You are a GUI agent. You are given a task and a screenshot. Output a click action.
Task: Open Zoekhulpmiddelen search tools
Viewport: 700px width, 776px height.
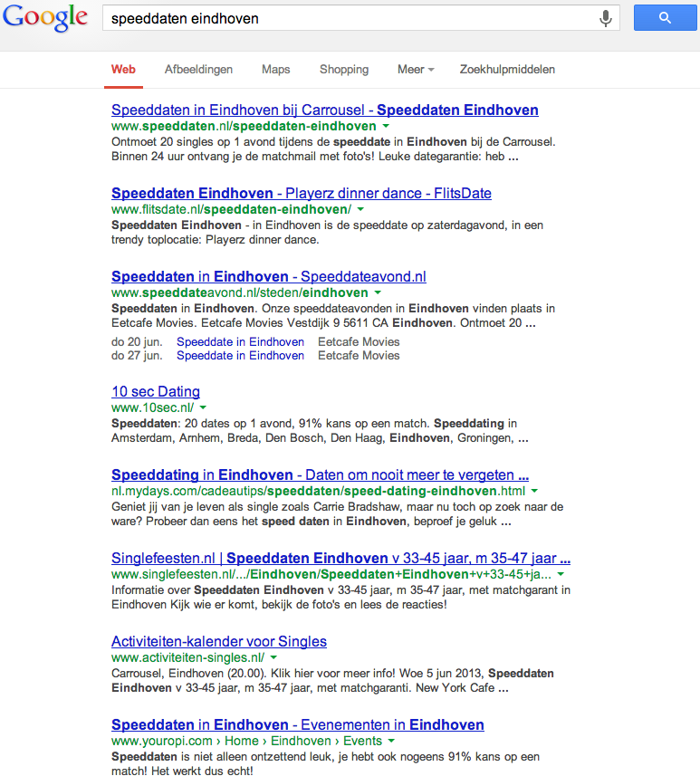pos(507,70)
